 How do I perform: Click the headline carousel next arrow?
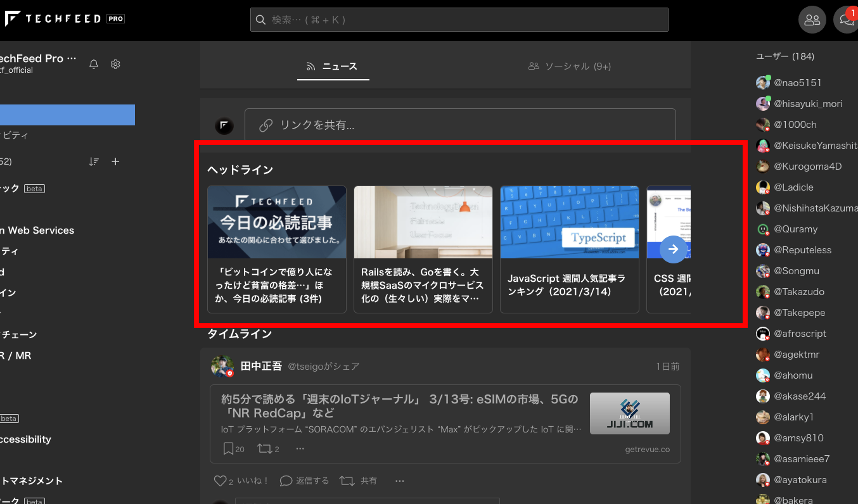pyautogui.click(x=673, y=249)
